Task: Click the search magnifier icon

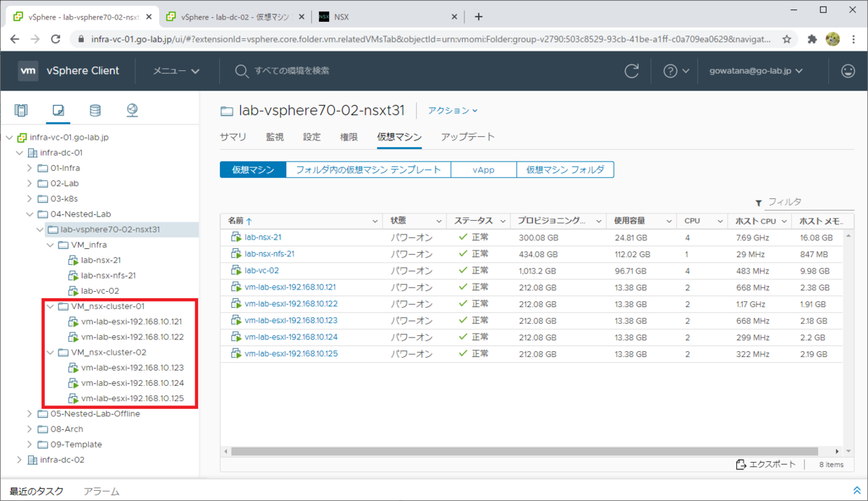Action: tap(242, 71)
